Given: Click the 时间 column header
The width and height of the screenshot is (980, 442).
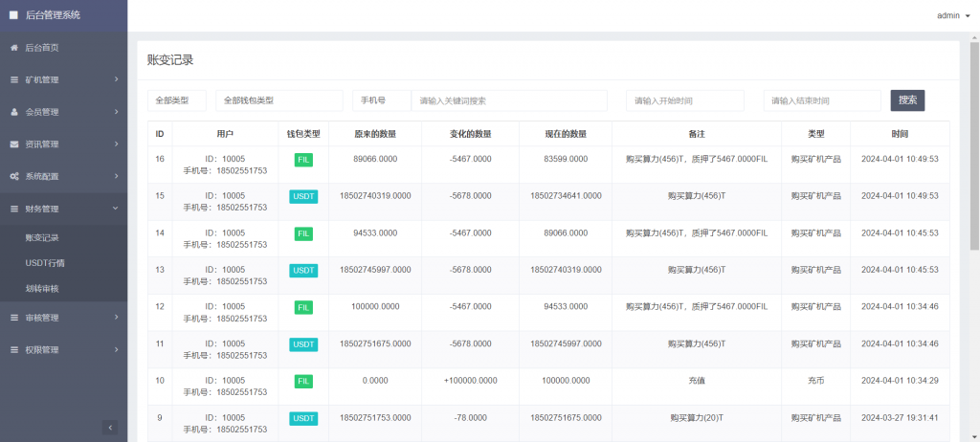Looking at the screenshot, I should coord(900,134).
